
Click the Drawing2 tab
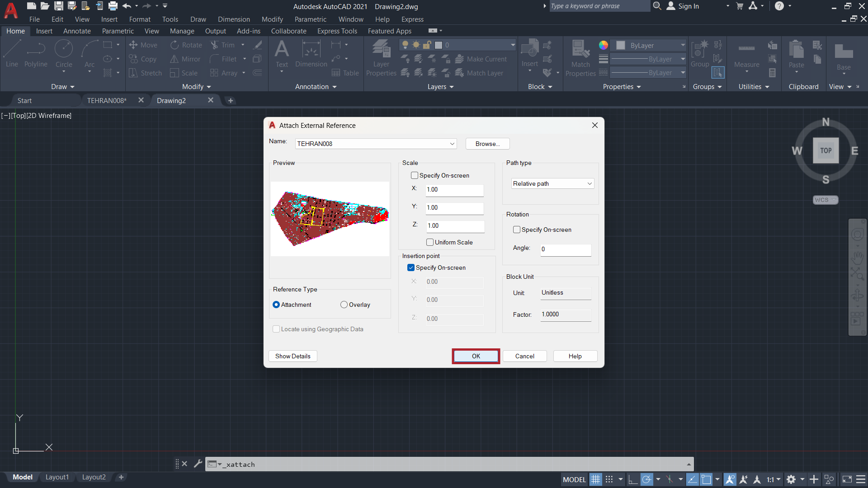[171, 100]
